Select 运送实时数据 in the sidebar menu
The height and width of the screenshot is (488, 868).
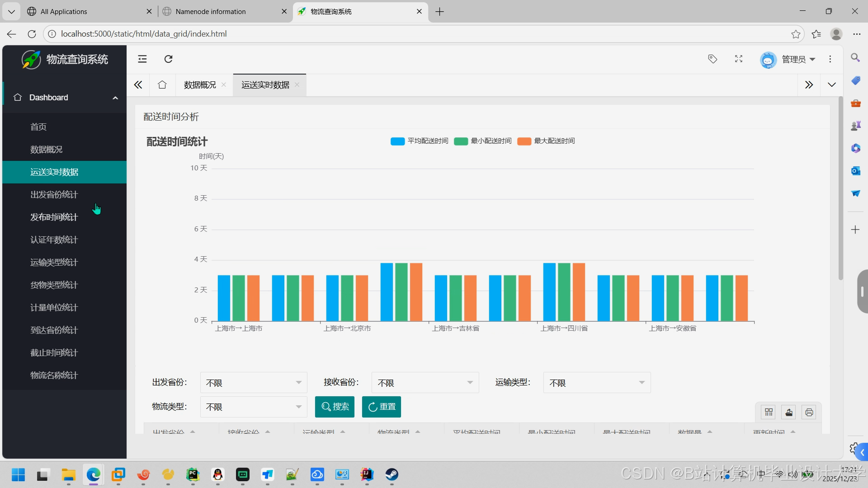(54, 172)
